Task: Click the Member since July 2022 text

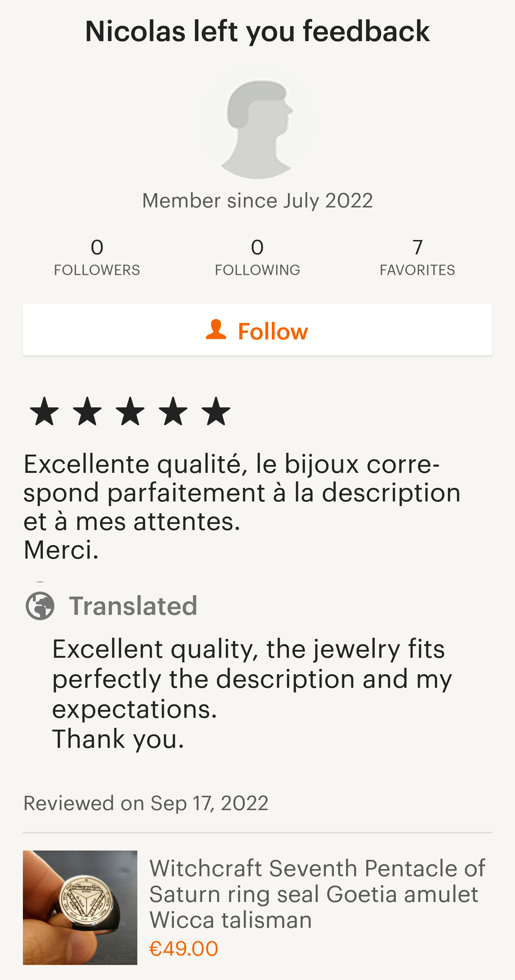Action: tap(257, 201)
